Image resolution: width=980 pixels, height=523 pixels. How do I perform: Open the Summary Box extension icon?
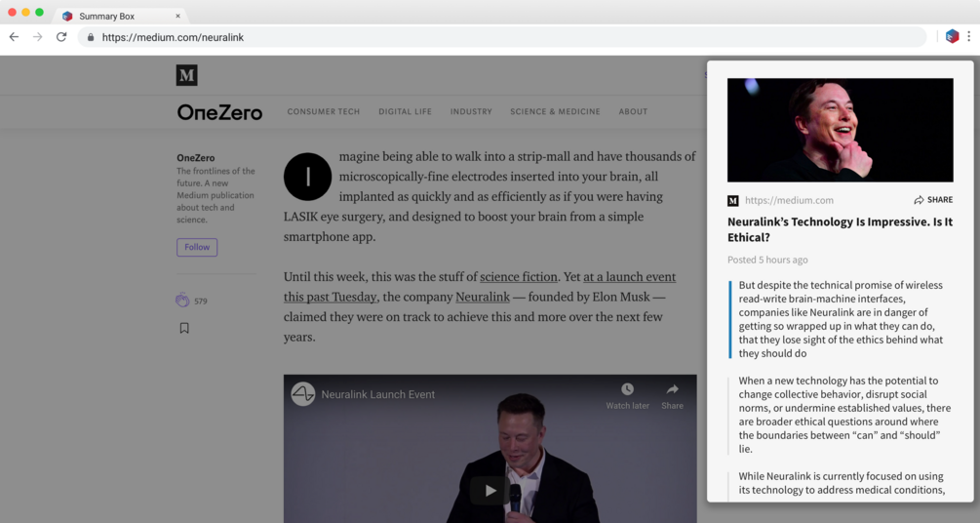952,36
